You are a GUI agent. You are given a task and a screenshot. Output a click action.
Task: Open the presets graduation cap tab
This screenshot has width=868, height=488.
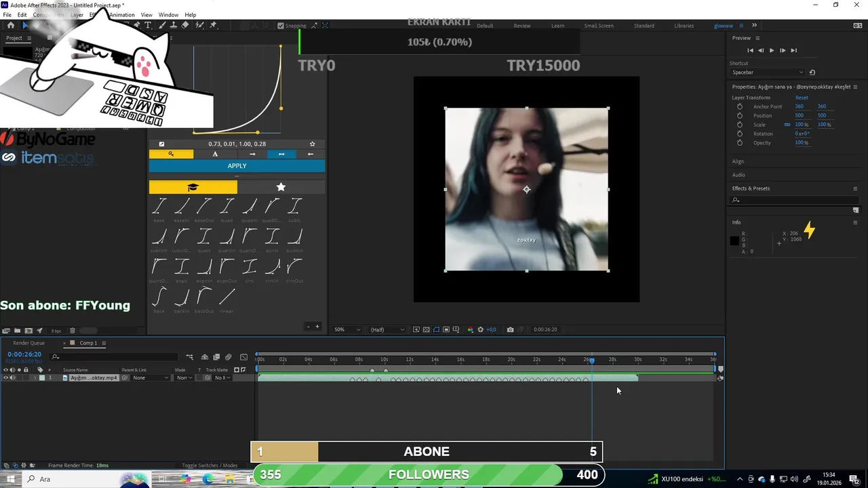click(193, 187)
